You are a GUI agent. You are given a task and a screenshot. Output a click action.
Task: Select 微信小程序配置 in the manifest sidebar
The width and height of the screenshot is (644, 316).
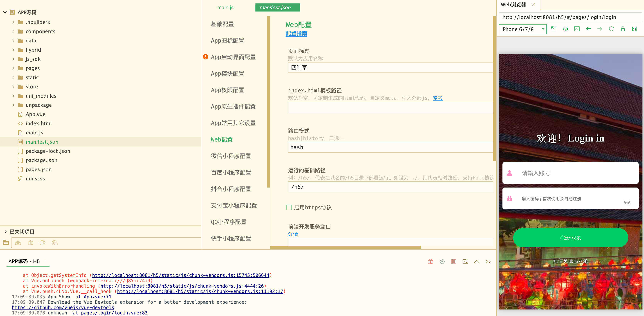pyautogui.click(x=231, y=156)
